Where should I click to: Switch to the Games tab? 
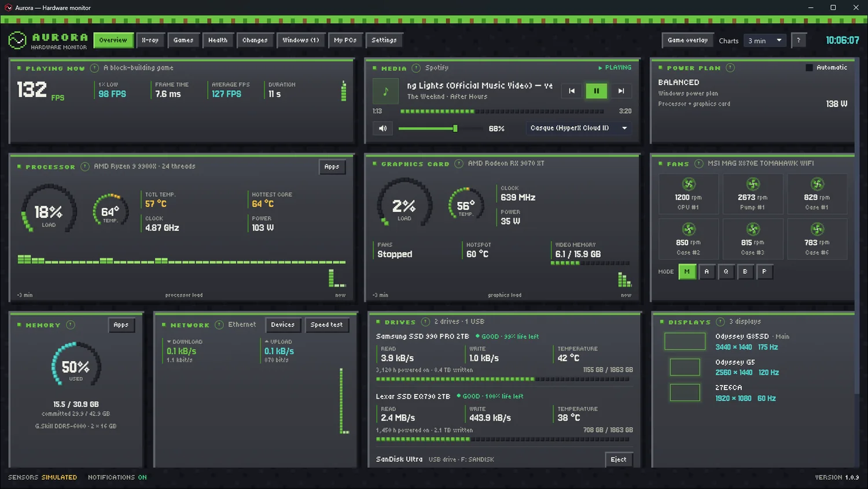click(x=183, y=41)
